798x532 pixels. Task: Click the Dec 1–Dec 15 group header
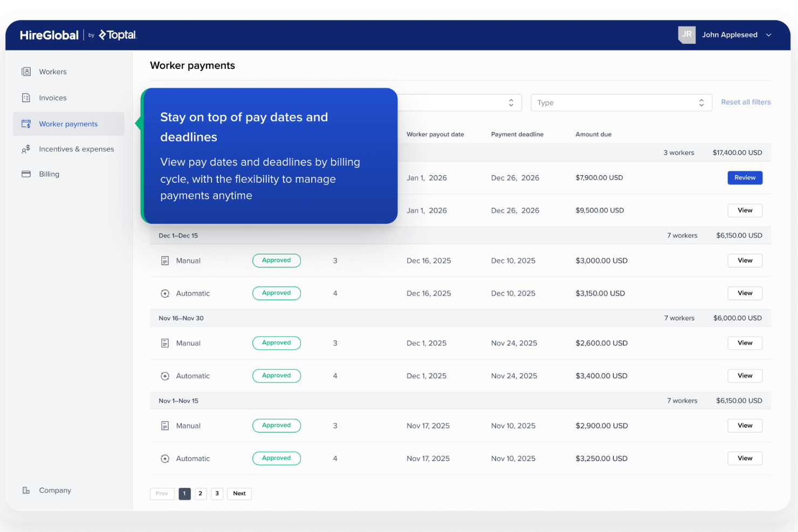coord(460,236)
